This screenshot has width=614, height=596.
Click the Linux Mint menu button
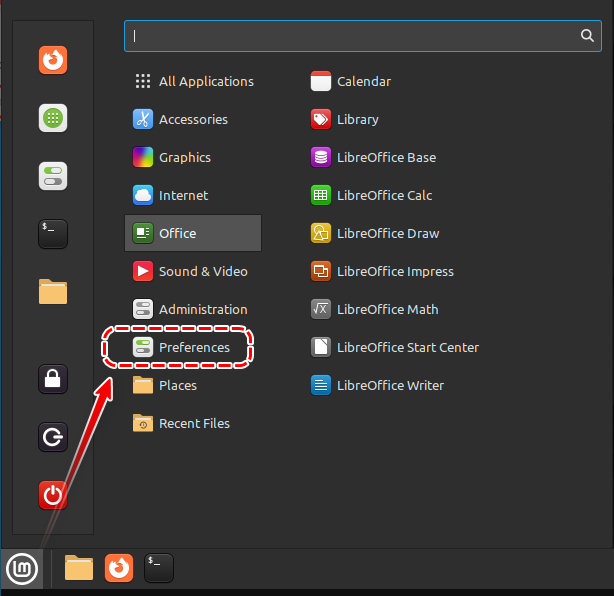pyautogui.click(x=21, y=568)
